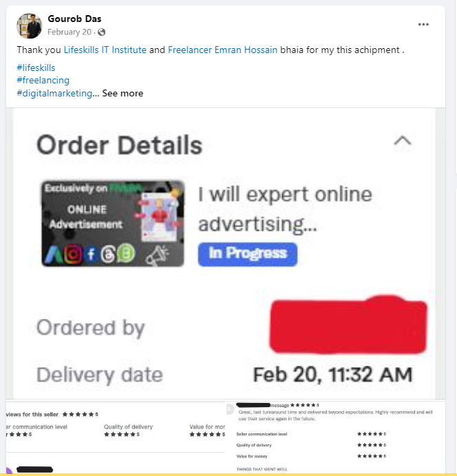457x476 pixels.
Task: Click the In Progress status badge
Action: click(x=248, y=254)
